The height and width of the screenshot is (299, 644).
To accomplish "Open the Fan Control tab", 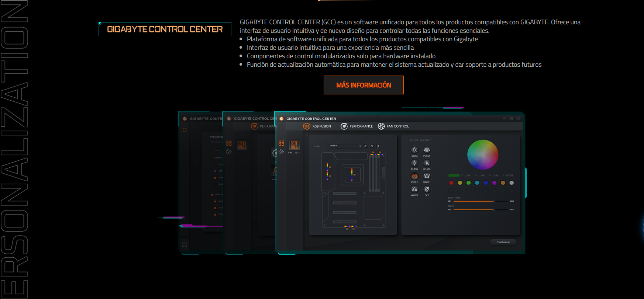I will pyautogui.click(x=393, y=126).
